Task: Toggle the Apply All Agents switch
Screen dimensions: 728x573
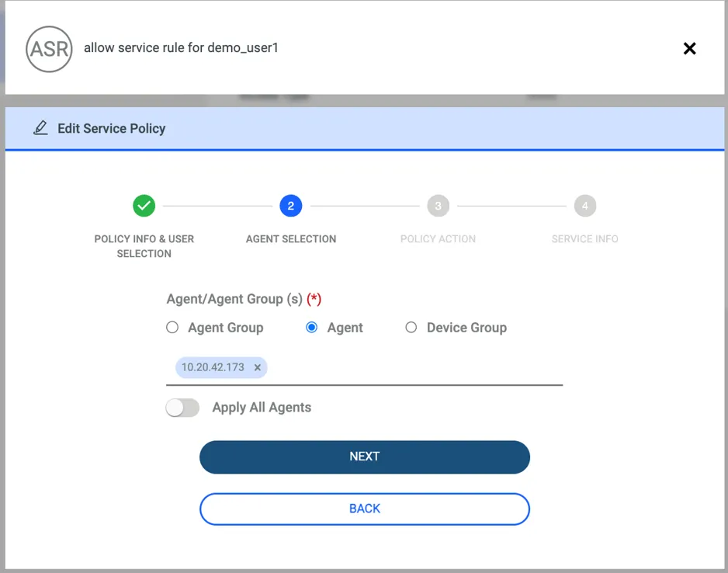Action: [x=182, y=408]
